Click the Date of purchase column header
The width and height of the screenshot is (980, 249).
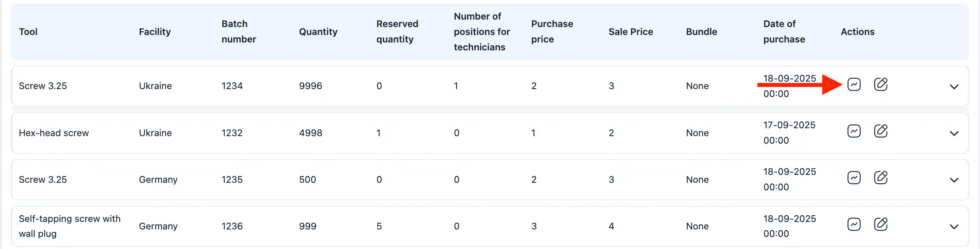pyautogui.click(x=784, y=32)
